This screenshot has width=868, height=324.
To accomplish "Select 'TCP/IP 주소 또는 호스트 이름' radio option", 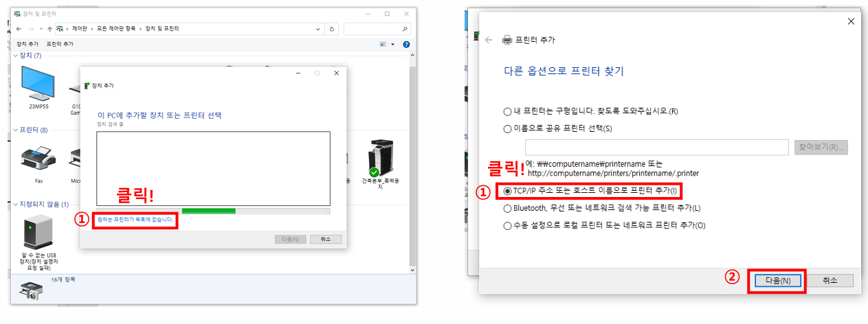I will (507, 191).
